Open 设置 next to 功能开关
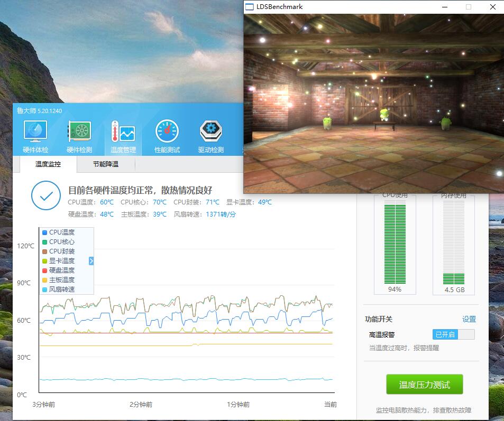This screenshot has height=421, width=504. point(470,319)
